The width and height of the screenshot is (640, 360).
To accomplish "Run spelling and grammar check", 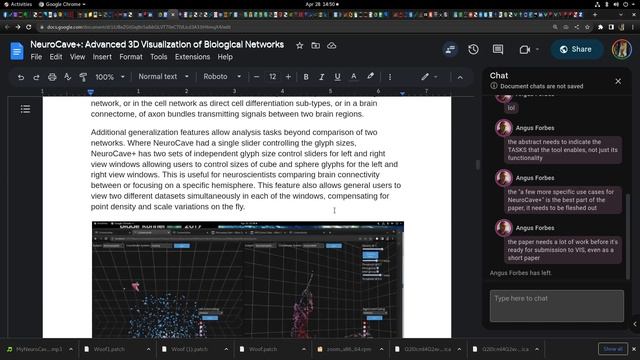I will (x=67, y=77).
